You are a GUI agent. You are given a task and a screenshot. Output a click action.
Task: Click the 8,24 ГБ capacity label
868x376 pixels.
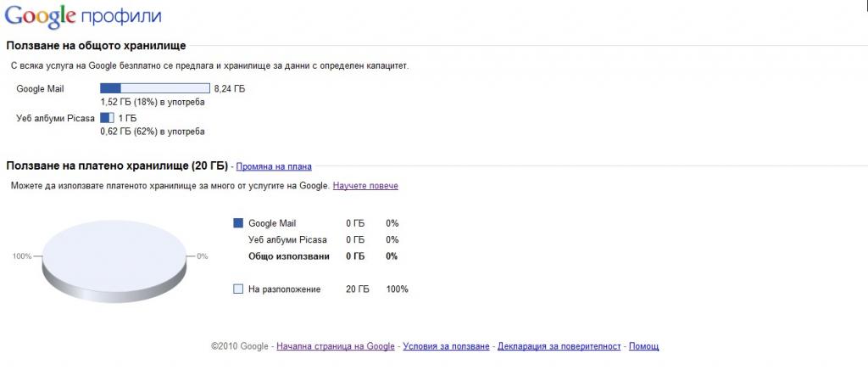pyautogui.click(x=230, y=88)
